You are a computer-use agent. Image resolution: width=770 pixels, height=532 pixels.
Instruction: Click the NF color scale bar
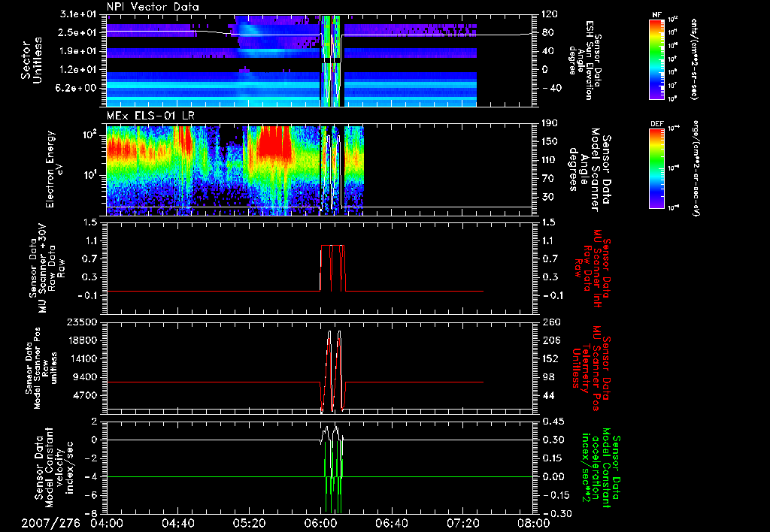[x=655, y=59]
